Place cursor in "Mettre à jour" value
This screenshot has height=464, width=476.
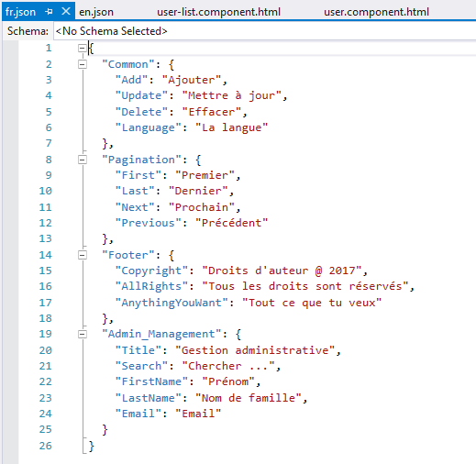point(231,95)
